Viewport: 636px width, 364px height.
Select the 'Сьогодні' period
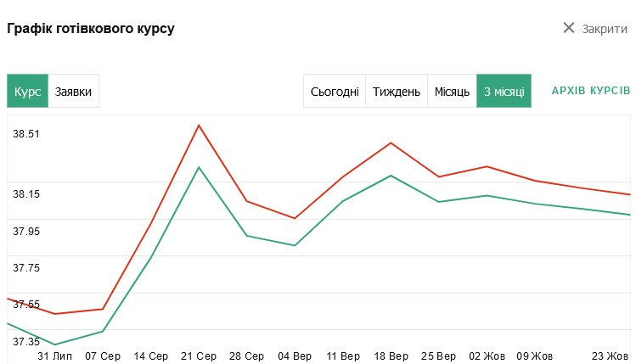click(x=335, y=92)
